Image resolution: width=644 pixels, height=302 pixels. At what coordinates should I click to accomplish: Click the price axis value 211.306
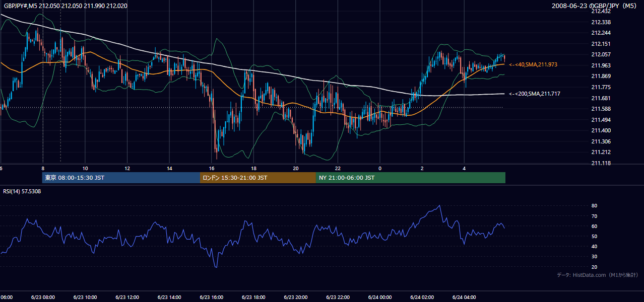(x=600, y=141)
